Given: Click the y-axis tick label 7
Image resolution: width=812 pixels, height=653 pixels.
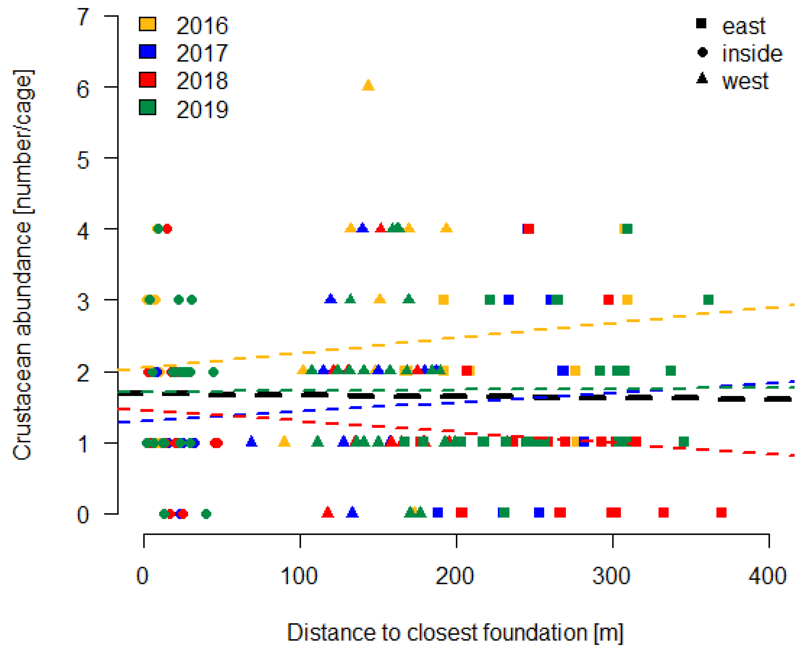Looking at the screenshot, I should click(x=83, y=17).
